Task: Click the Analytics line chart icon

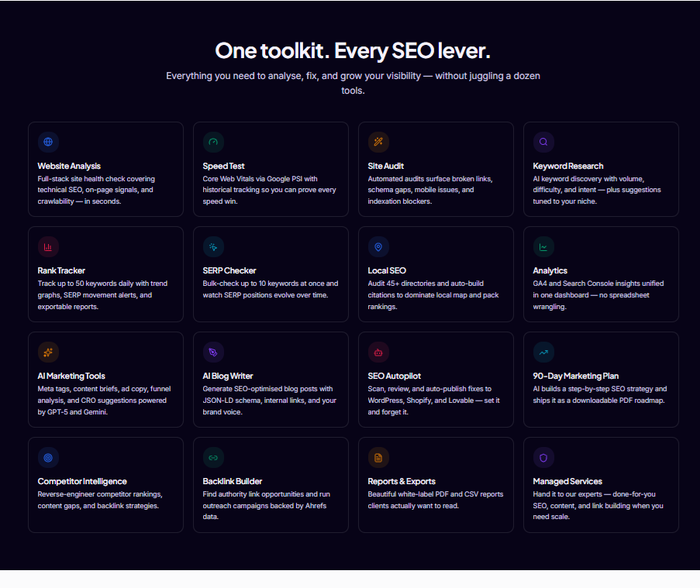Action: pos(543,246)
